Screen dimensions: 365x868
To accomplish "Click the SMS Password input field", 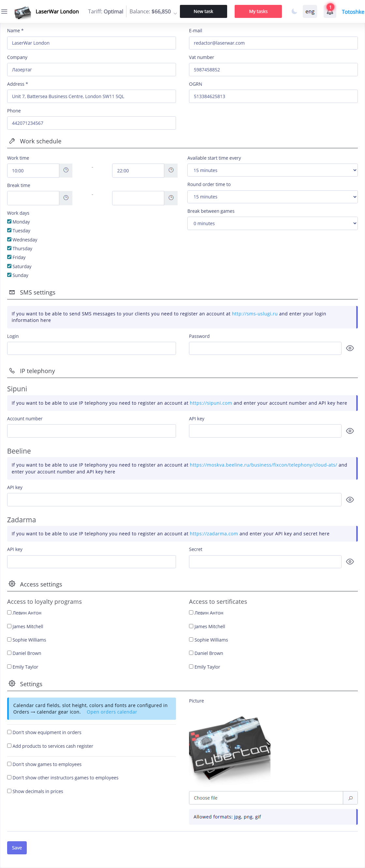I will tap(265, 348).
